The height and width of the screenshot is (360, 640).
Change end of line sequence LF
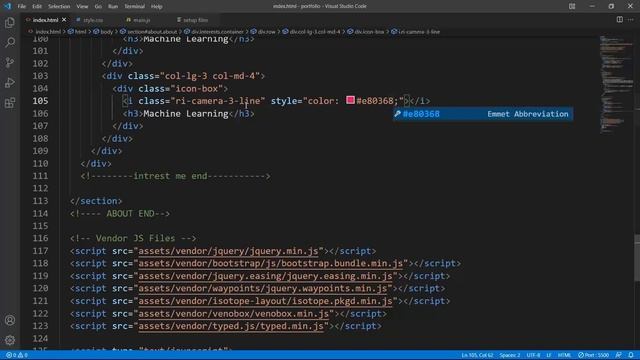549,355
